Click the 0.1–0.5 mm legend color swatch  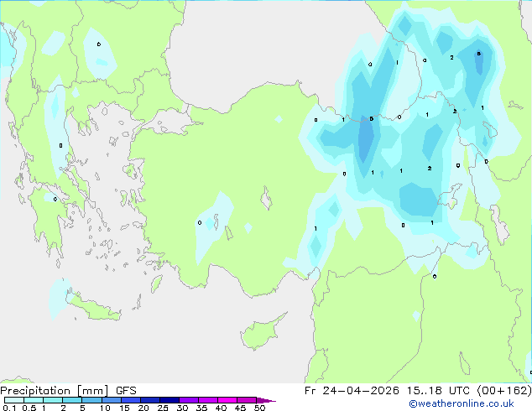[x=14, y=400]
